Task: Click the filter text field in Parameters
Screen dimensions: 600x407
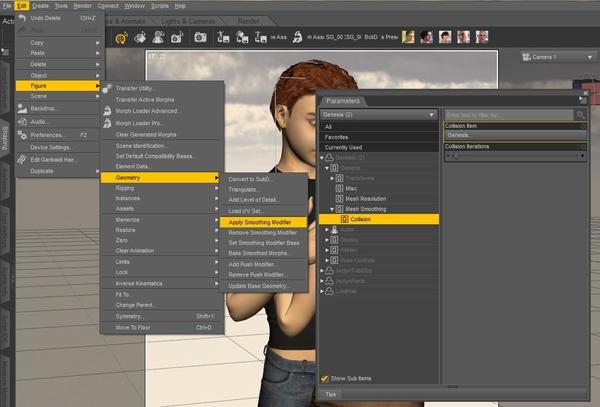Action: tap(509, 115)
